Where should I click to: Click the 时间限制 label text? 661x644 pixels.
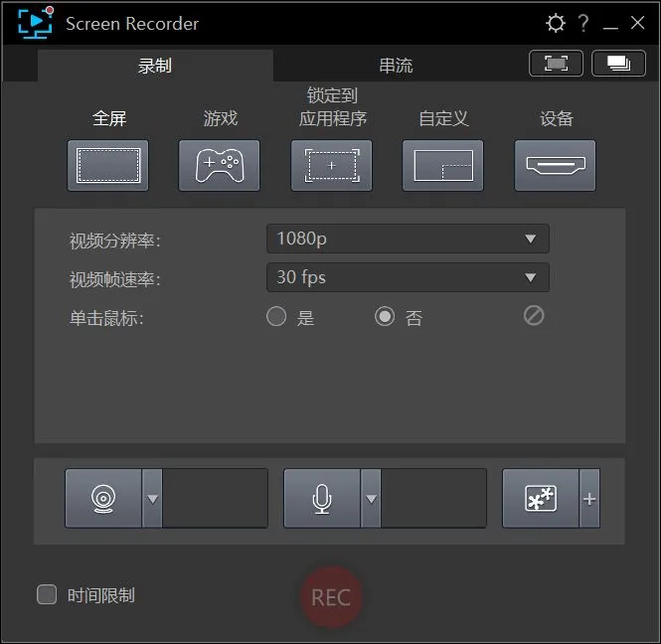(x=101, y=595)
